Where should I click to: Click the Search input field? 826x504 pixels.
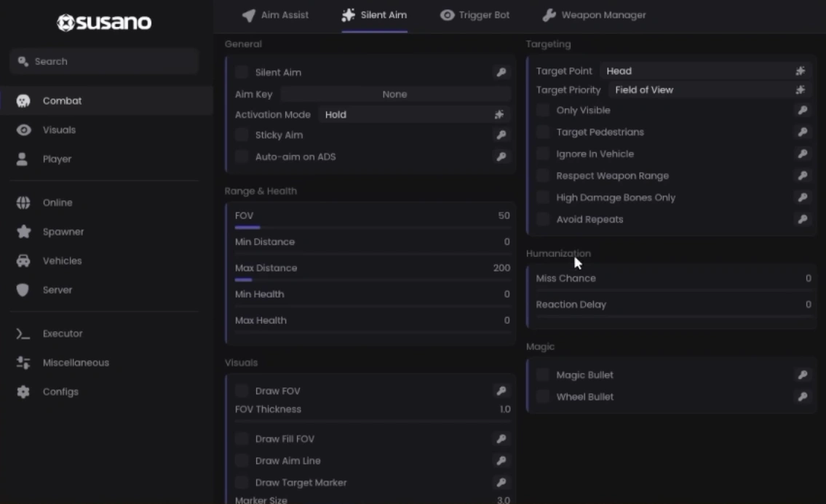point(104,62)
